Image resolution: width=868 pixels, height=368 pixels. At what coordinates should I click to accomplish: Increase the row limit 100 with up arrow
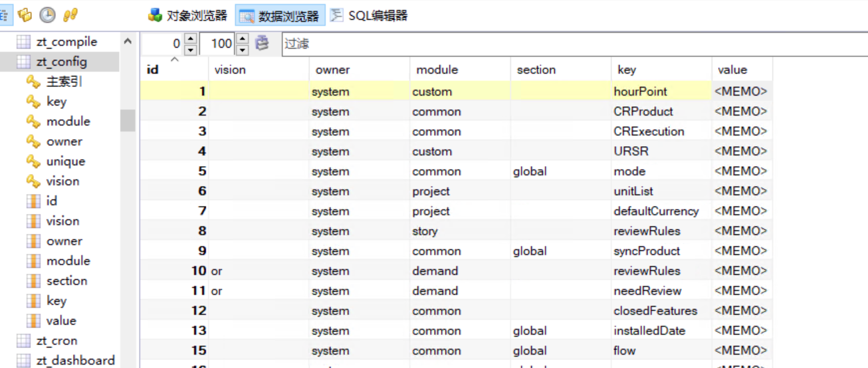pos(243,39)
